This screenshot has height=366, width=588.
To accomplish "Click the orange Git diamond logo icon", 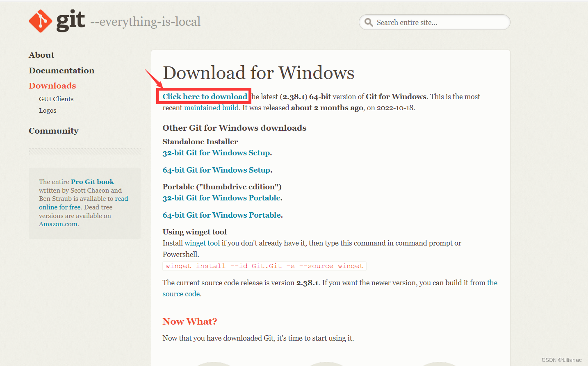I will coord(41,21).
